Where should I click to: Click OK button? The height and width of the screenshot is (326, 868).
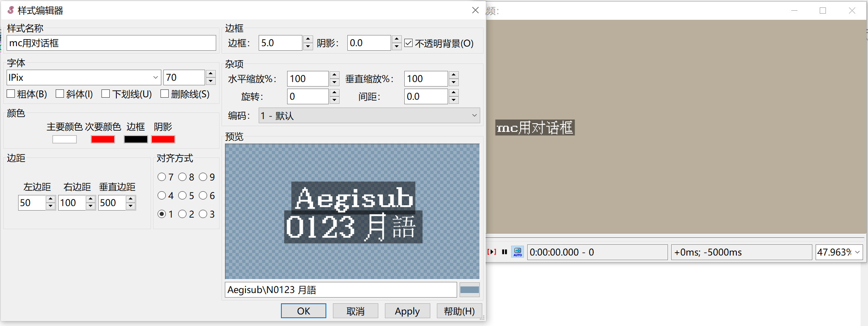(x=304, y=311)
